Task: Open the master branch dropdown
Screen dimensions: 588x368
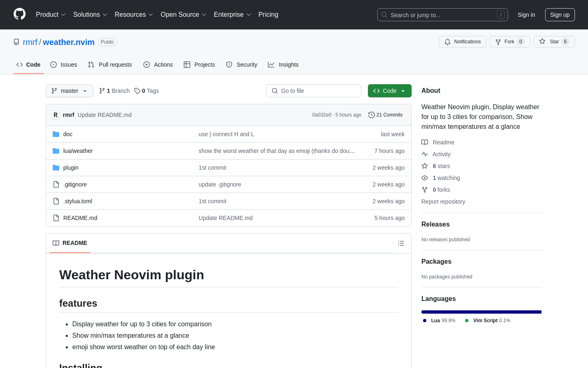Action: [x=69, y=91]
